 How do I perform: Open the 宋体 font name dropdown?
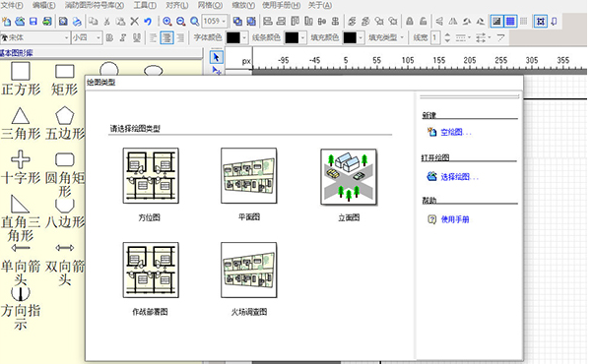35,37
